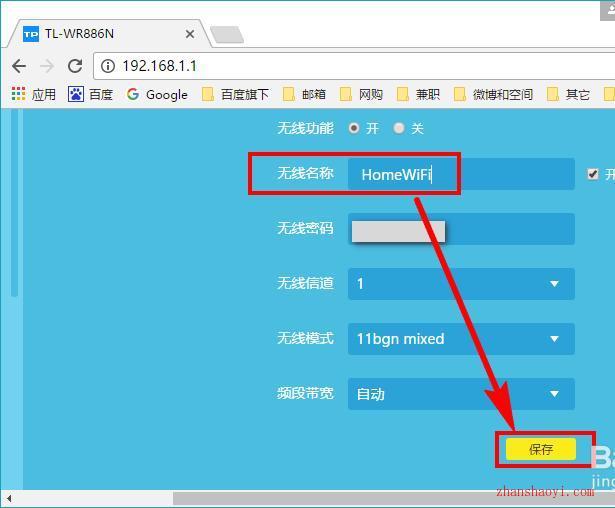Click the yellow 保存 button
This screenshot has width=615, height=508.
point(541,449)
